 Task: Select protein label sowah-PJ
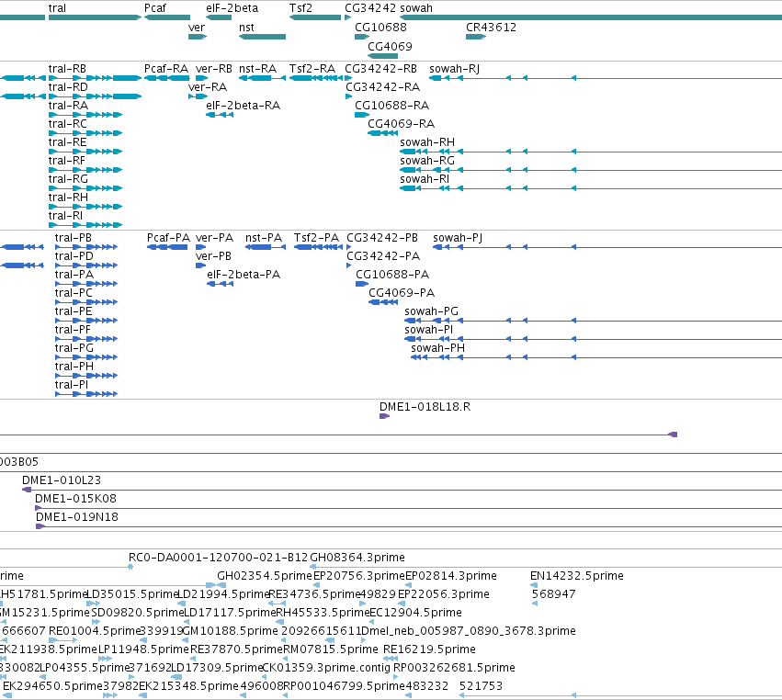click(x=458, y=238)
